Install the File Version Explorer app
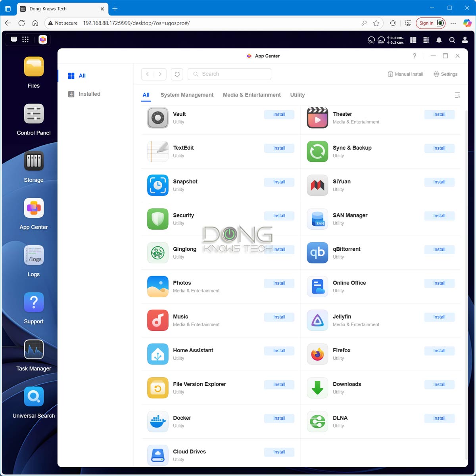The image size is (476, 476). tap(279, 384)
